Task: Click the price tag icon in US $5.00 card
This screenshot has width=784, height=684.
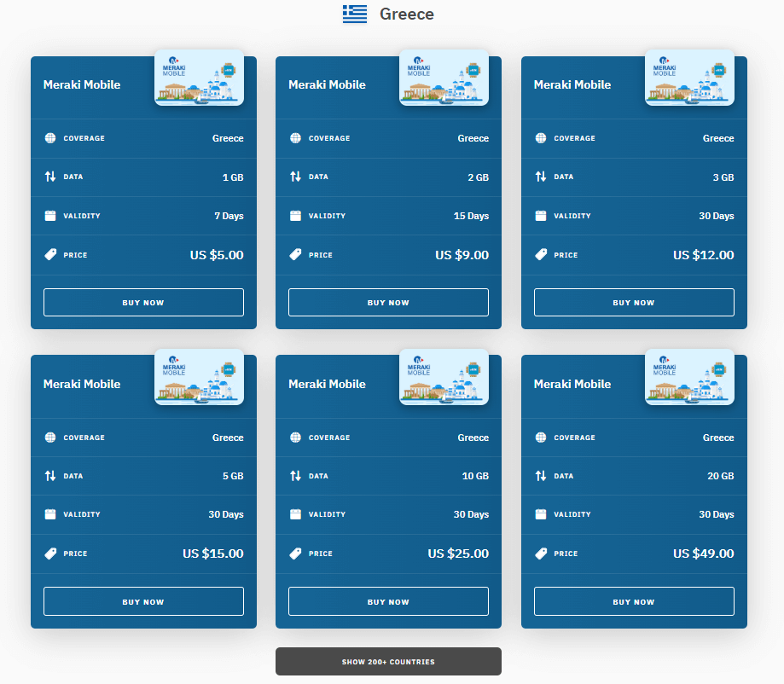Action: point(50,254)
